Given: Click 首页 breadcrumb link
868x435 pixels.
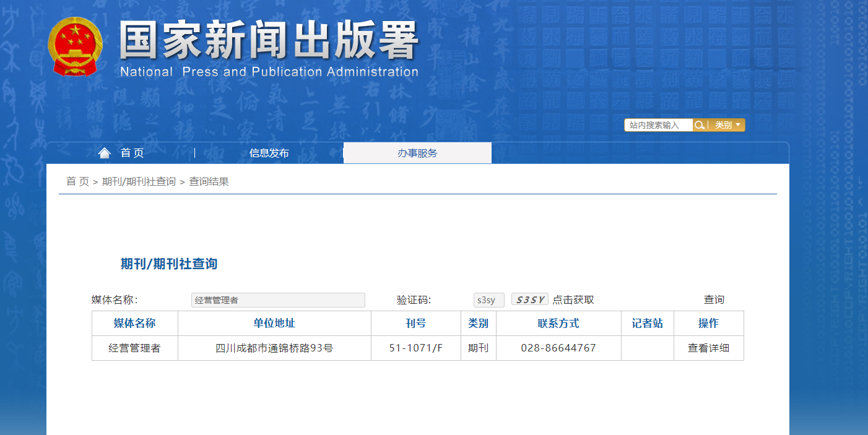Looking at the screenshot, I should coord(77,181).
